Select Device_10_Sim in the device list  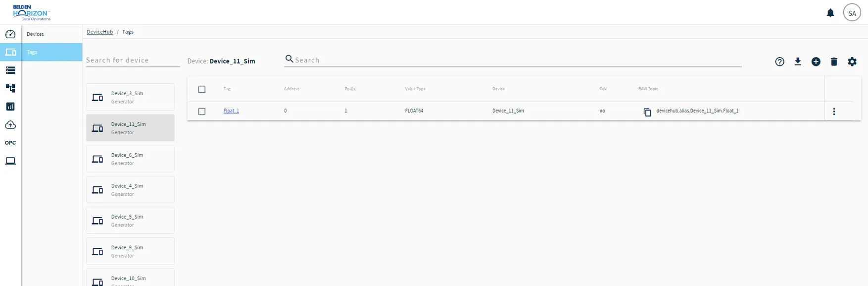pos(130,278)
